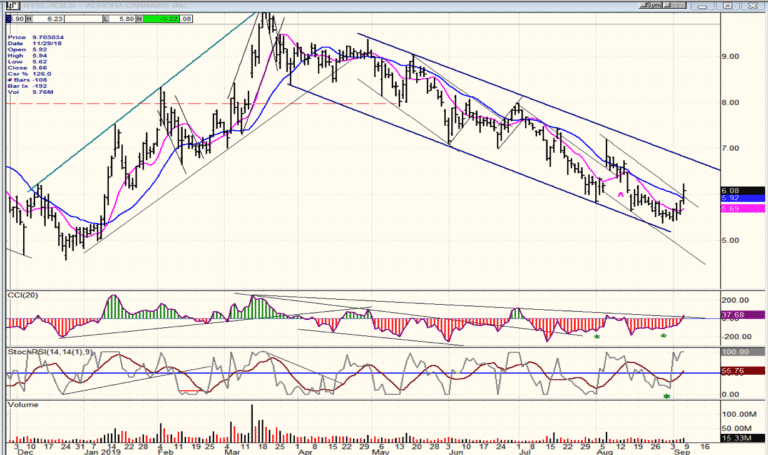Minimize the Aurora Cannabis chart window
This screenshot has width=768, height=455.
pyautogui.click(x=702, y=5)
